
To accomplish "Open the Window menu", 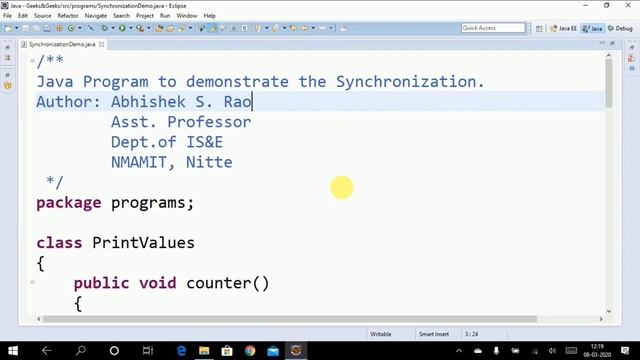I will click(187, 16).
